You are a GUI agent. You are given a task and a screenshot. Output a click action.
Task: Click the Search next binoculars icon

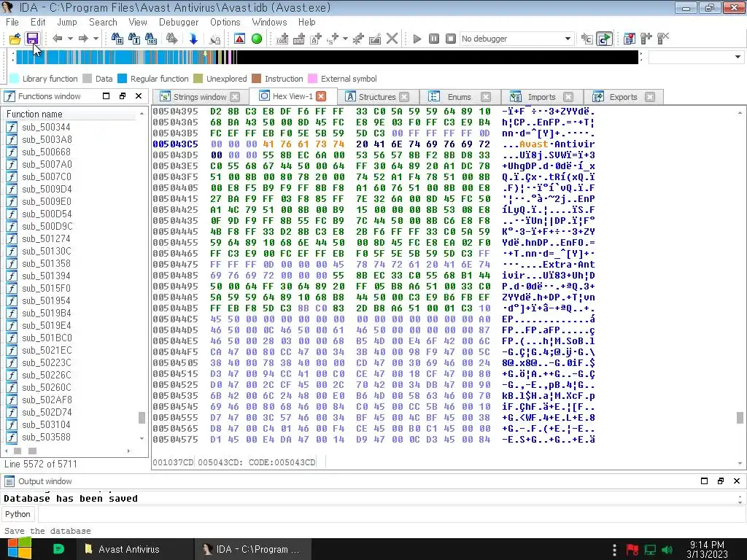point(172,39)
